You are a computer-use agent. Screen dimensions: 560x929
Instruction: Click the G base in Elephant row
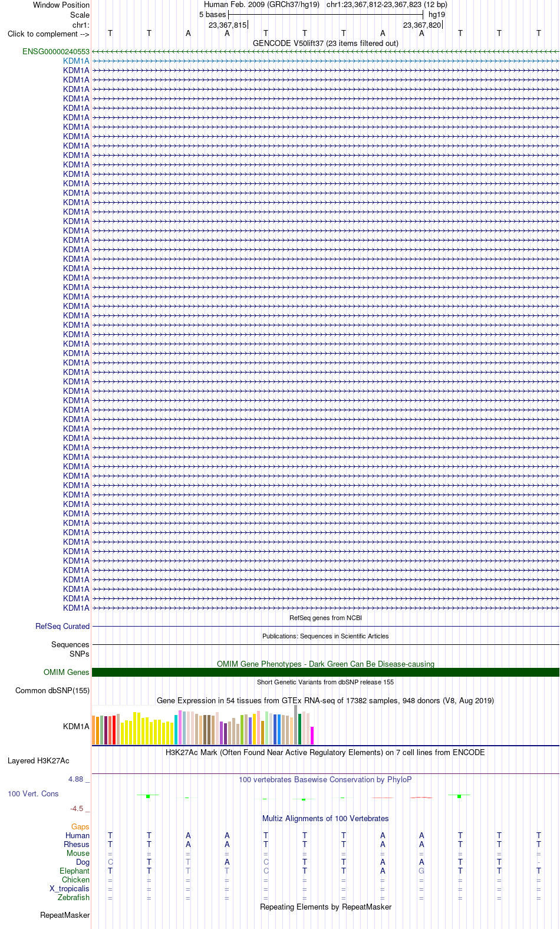421,871
